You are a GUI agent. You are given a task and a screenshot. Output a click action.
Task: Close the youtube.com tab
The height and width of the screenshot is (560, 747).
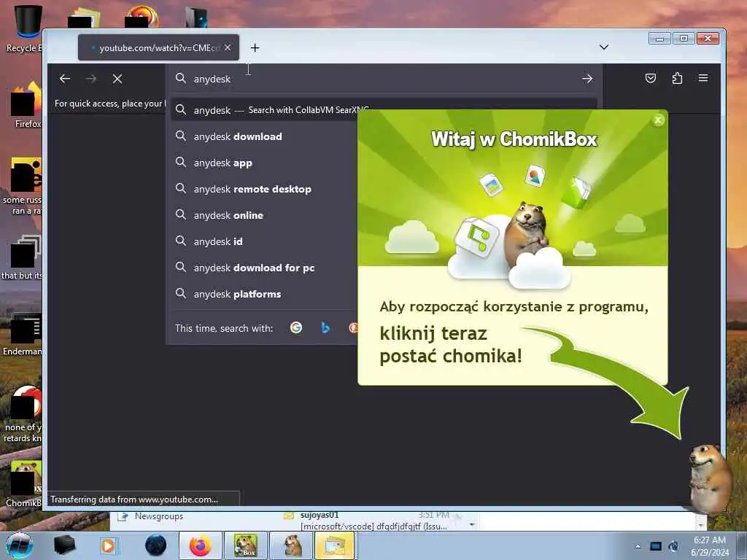(x=228, y=47)
